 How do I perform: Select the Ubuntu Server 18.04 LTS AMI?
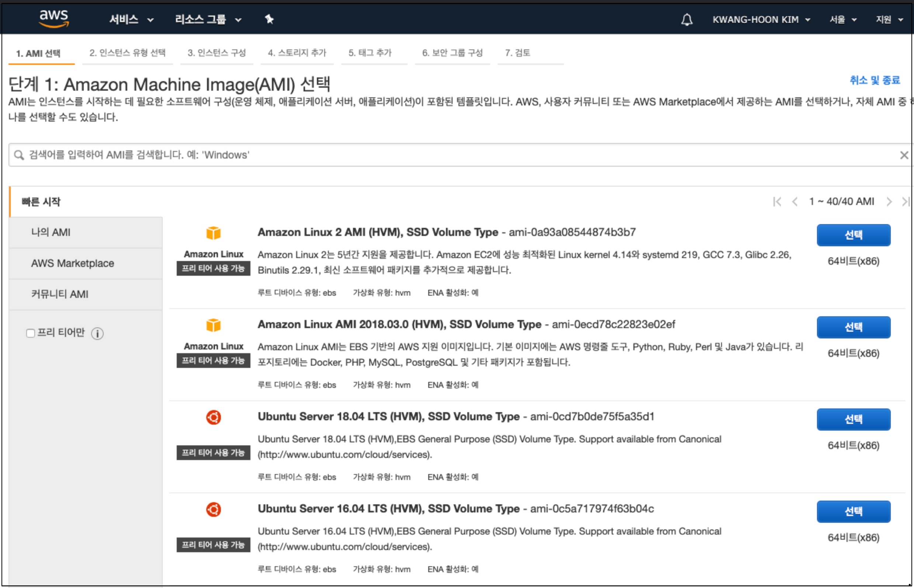coord(853,419)
